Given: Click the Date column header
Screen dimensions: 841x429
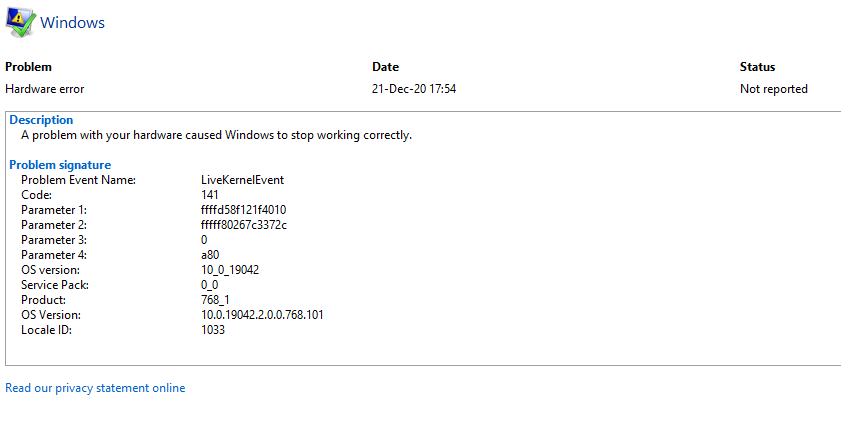Looking at the screenshot, I should (385, 67).
